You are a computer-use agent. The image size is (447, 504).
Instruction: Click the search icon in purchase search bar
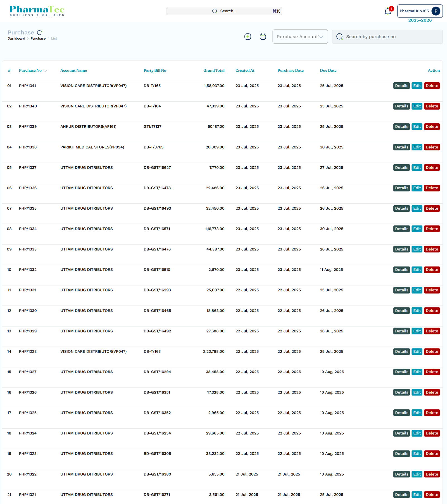coord(340,37)
